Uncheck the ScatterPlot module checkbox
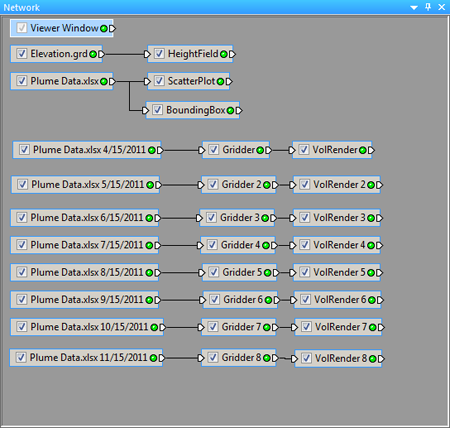Viewport: 450px width, 428px height. (159, 81)
